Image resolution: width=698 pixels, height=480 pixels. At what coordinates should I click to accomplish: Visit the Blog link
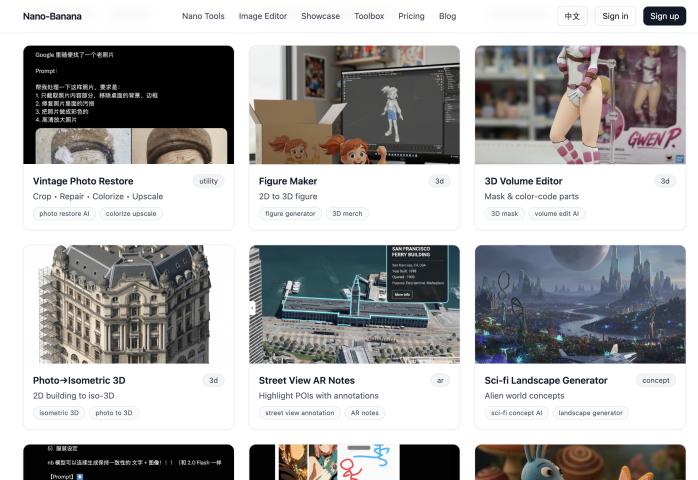point(447,16)
